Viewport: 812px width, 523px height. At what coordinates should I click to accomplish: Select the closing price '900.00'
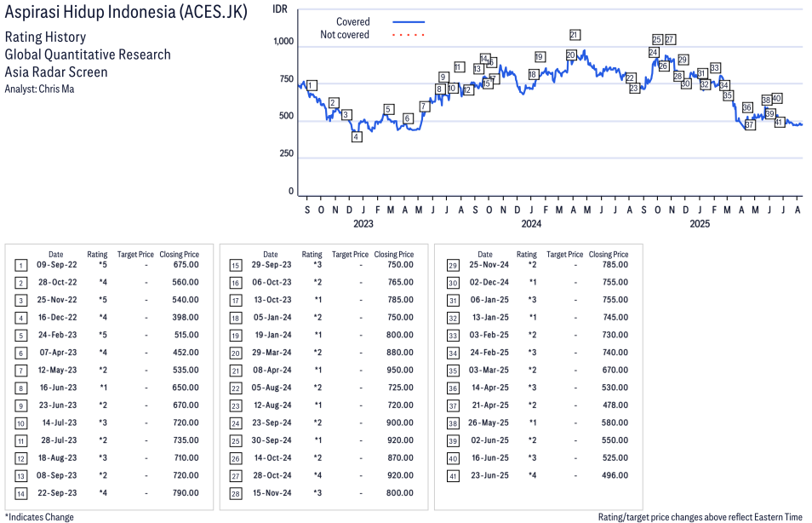pos(400,423)
